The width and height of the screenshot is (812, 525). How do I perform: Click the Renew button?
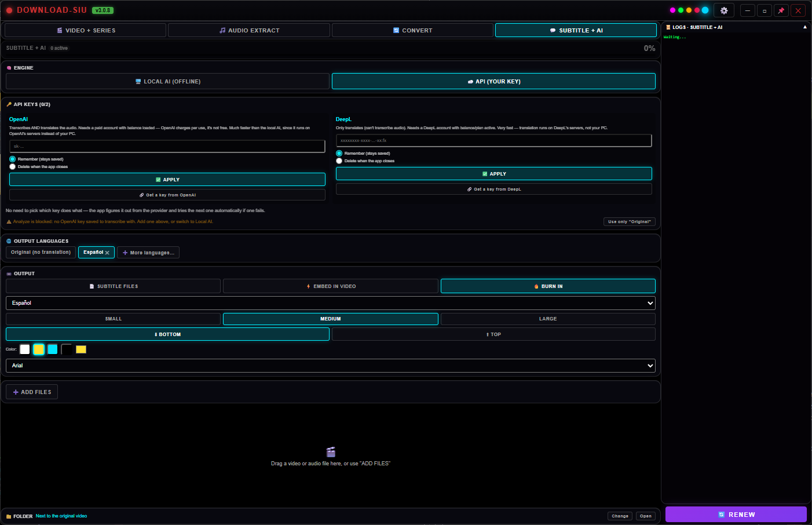point(736,515)
